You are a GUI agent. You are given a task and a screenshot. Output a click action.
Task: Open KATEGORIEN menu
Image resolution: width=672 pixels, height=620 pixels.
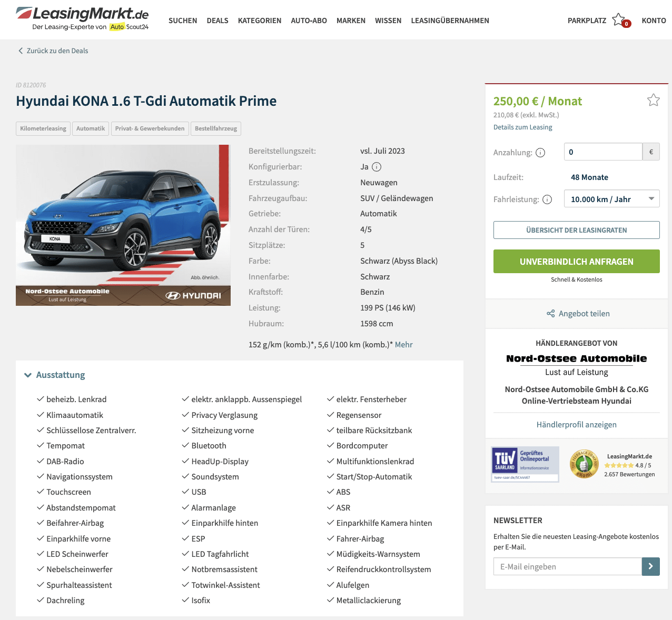pyautogui.click(x=260, y=21)
